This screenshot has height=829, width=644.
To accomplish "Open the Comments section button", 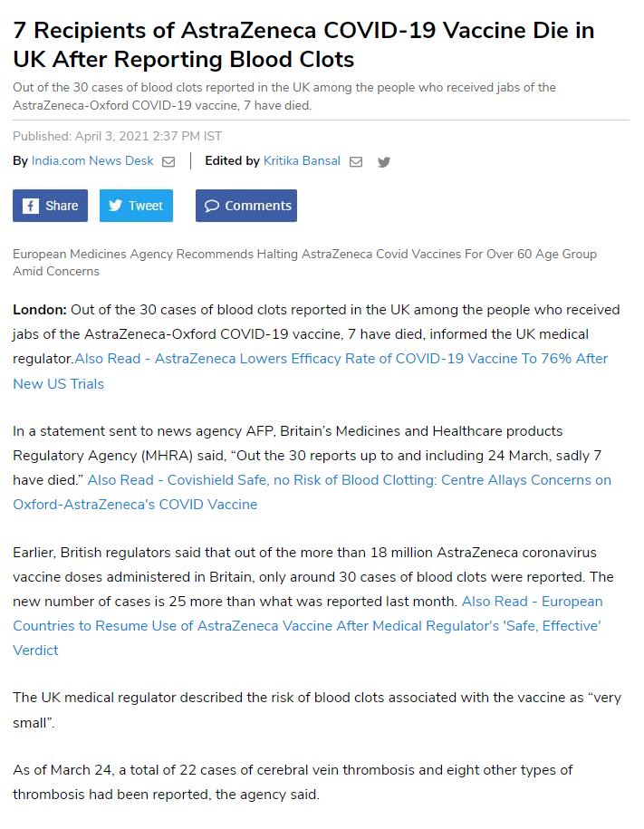I will click(245, 205).
